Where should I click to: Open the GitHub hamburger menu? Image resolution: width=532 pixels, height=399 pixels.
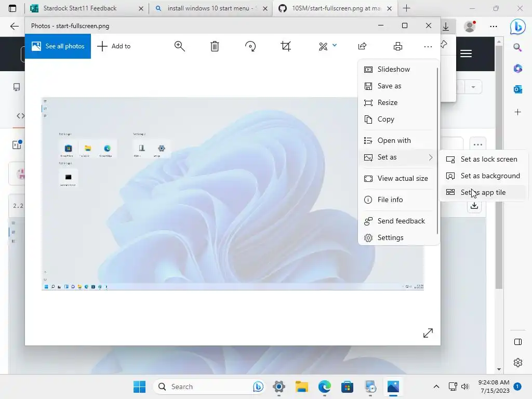[466, 54]
